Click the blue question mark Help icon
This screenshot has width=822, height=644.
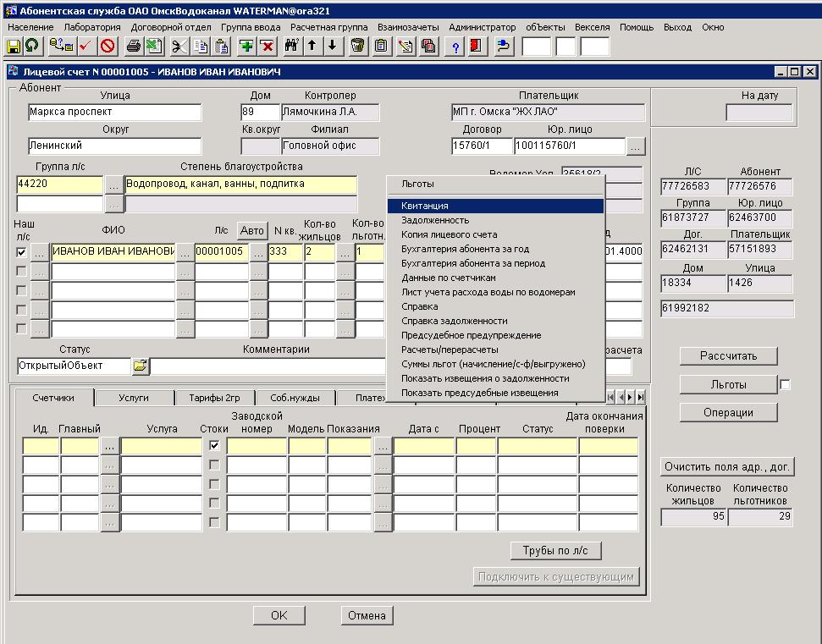click(x=456, y=47)
